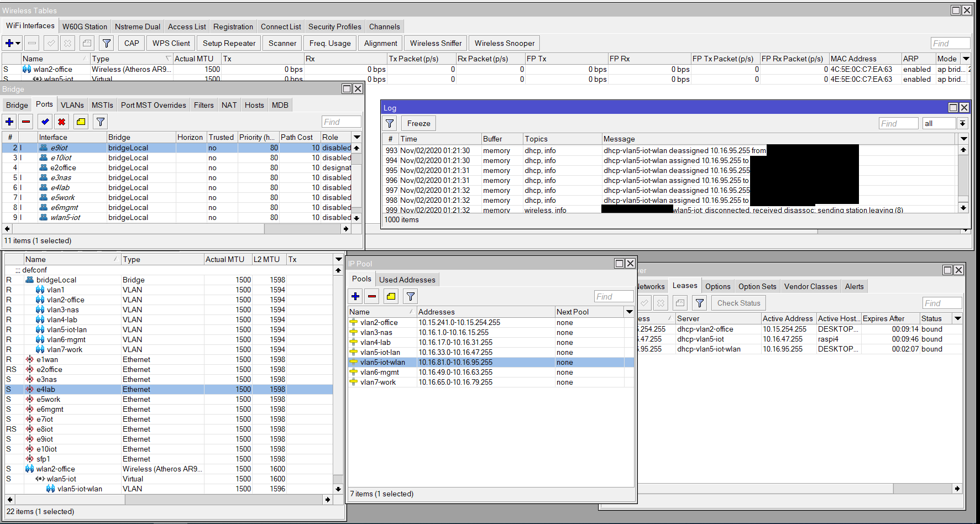
Task: Open column chooser dropdown in IP Pool header
Action: click(x=629, y=312)
